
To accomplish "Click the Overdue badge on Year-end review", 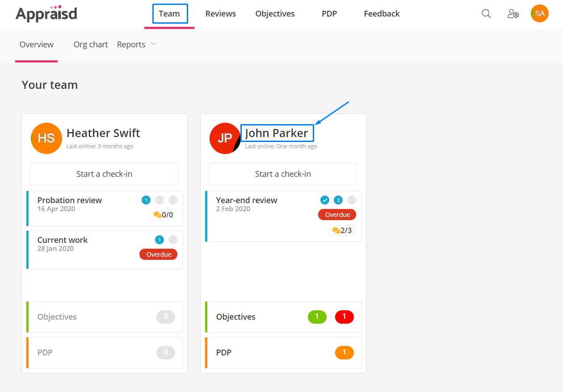I will tap(337, 215).
